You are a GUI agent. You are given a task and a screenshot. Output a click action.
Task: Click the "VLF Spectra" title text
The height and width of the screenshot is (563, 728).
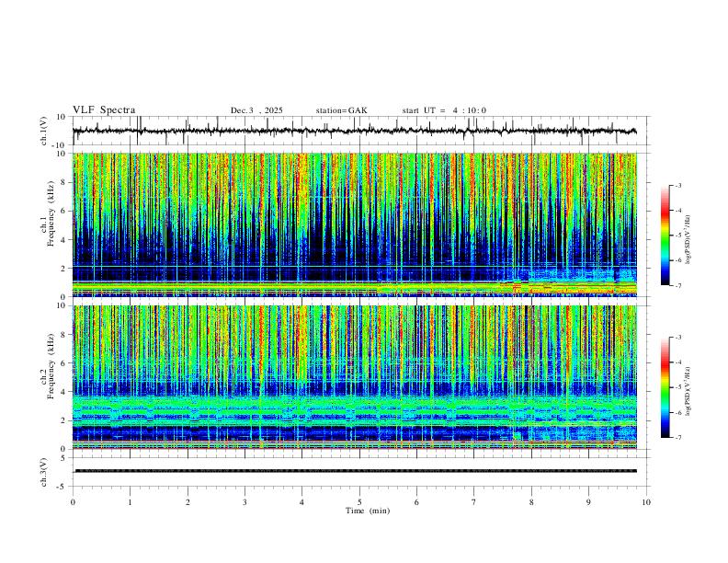click(x=104, y=110)
